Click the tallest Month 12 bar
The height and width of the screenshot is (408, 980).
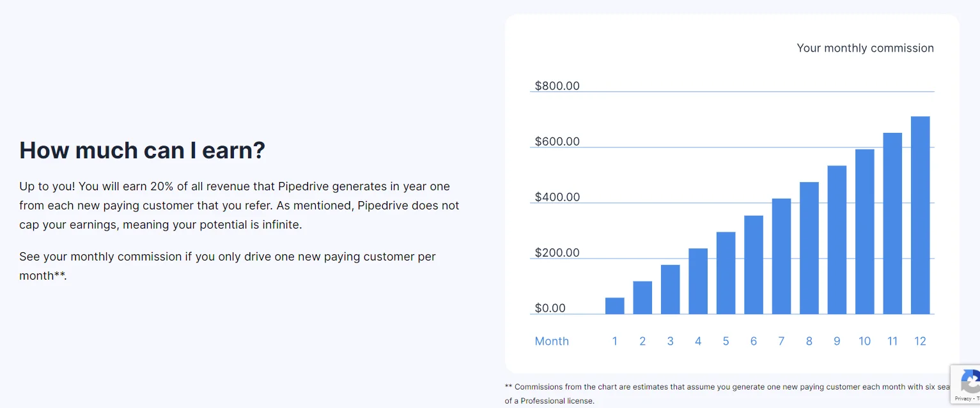click(921, 215)
